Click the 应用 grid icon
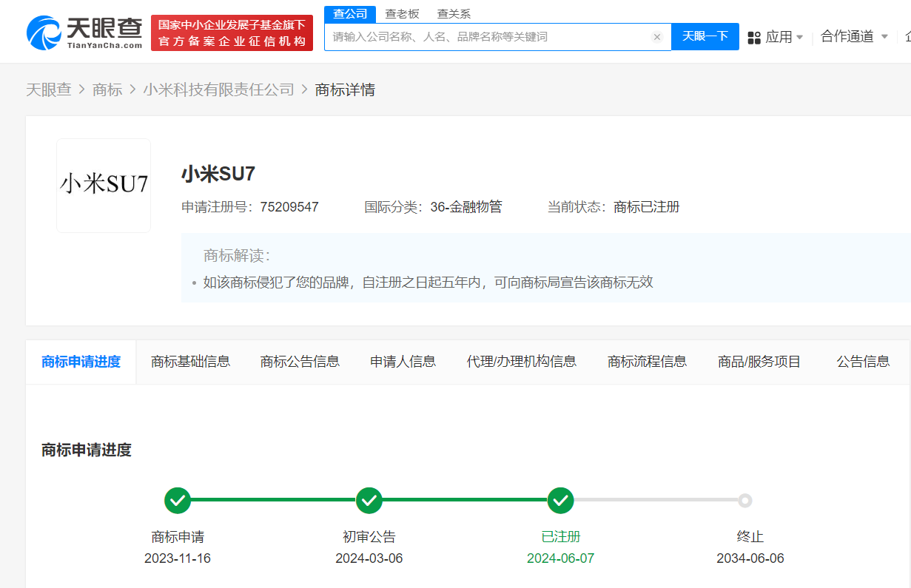This screenshot has height=588, width=911. (x=753, y=35)
